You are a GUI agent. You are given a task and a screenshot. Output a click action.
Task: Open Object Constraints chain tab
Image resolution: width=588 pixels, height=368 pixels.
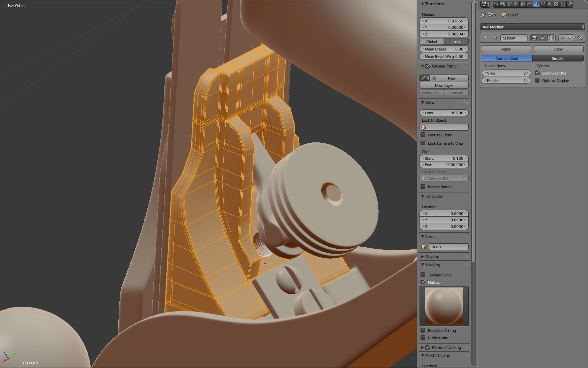(x=530, y=4)
